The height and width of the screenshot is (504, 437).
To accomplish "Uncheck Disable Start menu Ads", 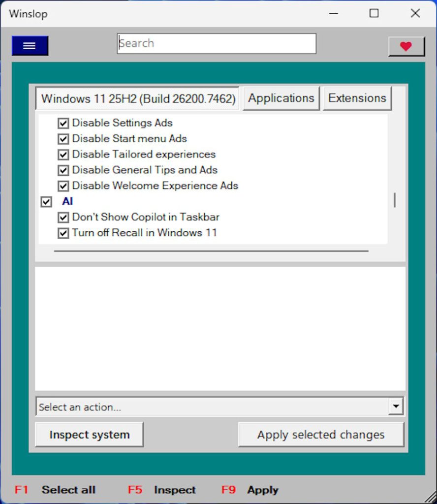I will pyautogui.click(x=63, y=139).
